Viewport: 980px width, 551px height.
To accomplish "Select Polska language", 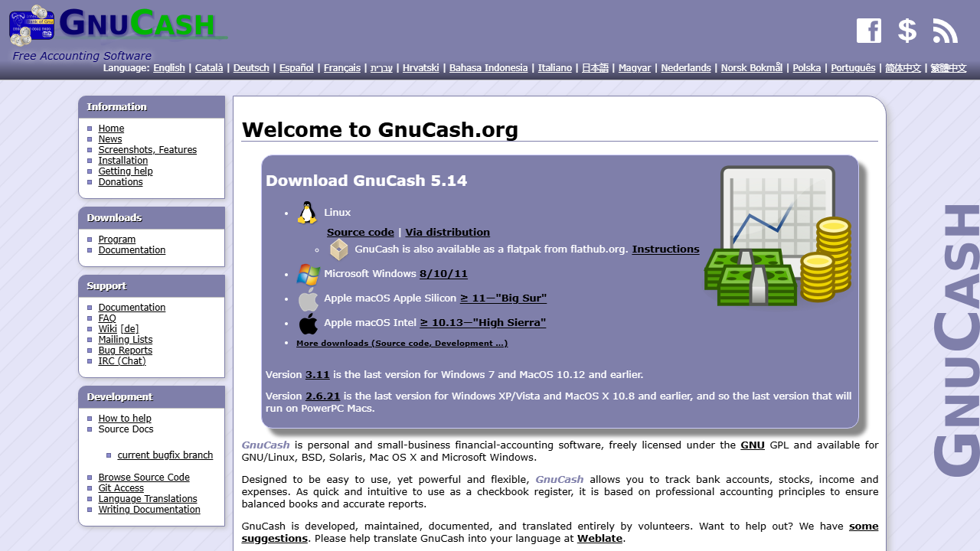I will (x=807, y=68).
